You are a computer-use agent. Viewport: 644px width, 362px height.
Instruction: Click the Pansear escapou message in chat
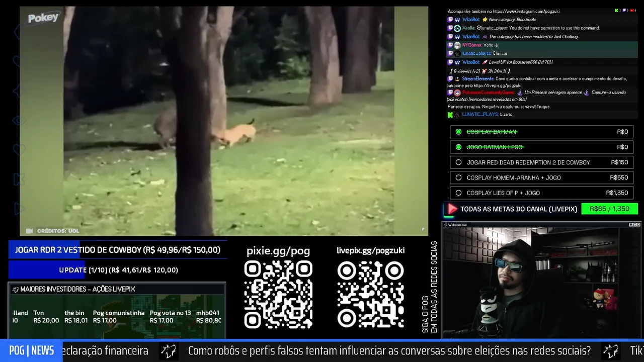point(499,107)
